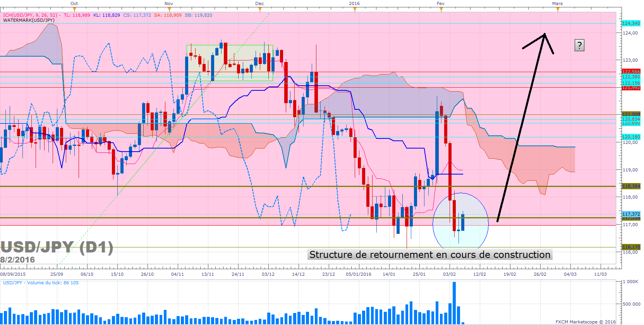Click the USD/JPY (D1) watermark title
Image resolution: width=644 pixels, height=325 pixels.
pyautogui.click(x=57, y=247)
